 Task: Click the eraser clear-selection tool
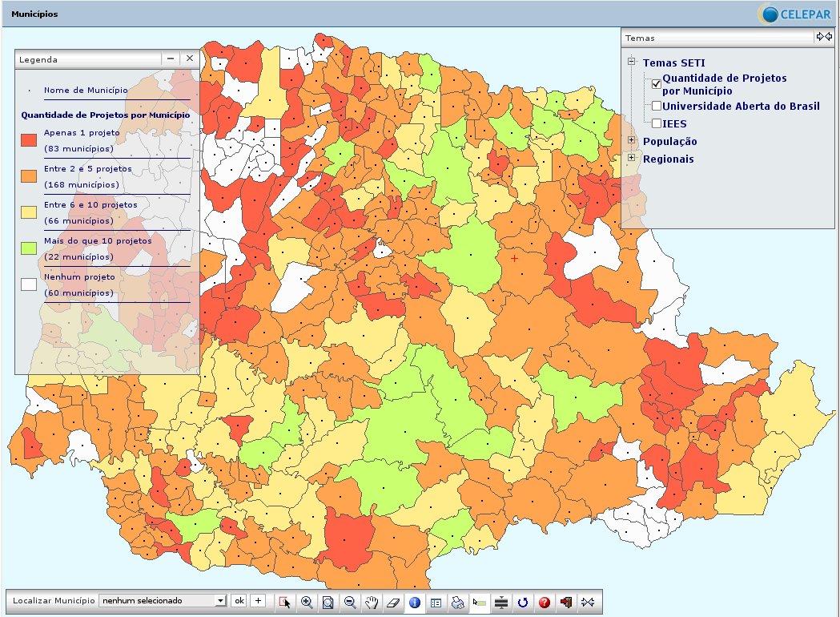coord(392,602)
